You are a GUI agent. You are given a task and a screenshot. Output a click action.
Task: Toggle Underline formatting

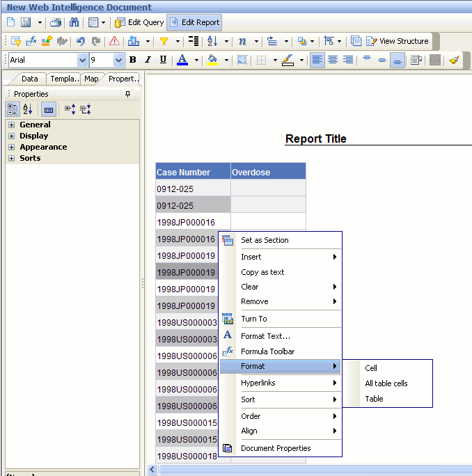(163, 60)
